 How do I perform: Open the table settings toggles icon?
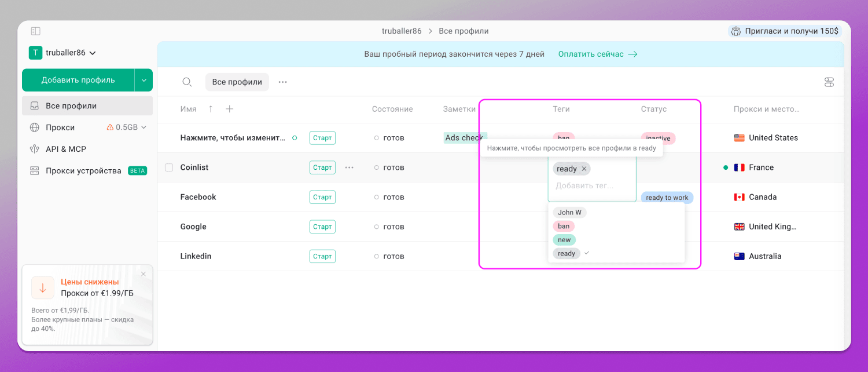(x=829, y=82)
